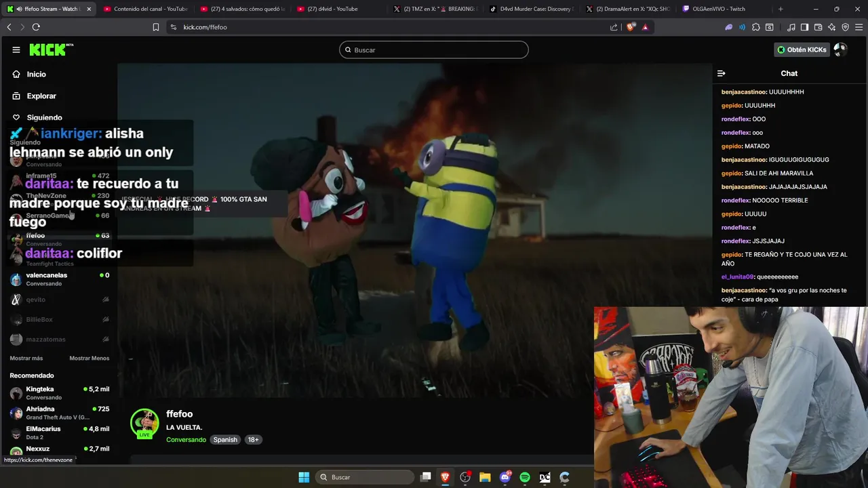The image size is (868, 488).
Task: Click Mostrar más in the sidebar
Action: coord(26,358)
